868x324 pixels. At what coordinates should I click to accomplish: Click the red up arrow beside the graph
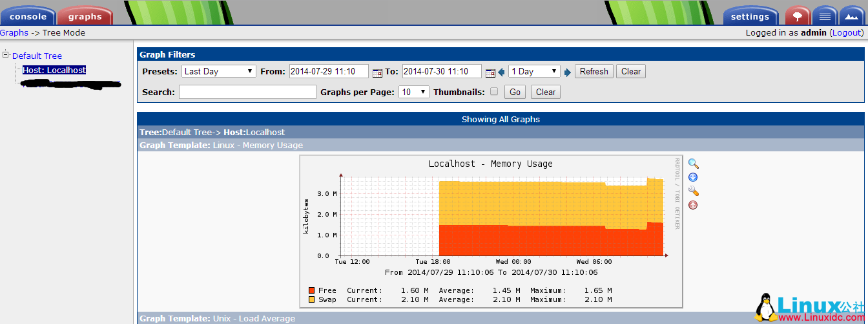click(693, 206)
